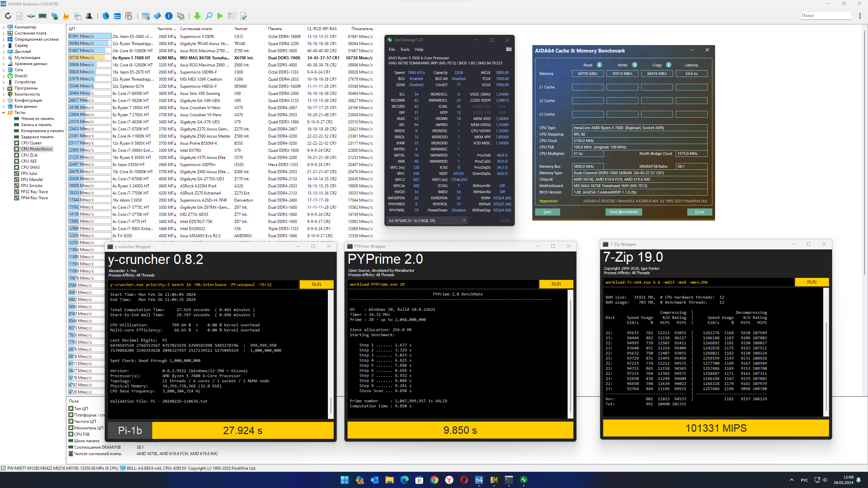This screenshot has height=488, width=868.
Task: Click the flame stability test icon
Action: [66, 16]
